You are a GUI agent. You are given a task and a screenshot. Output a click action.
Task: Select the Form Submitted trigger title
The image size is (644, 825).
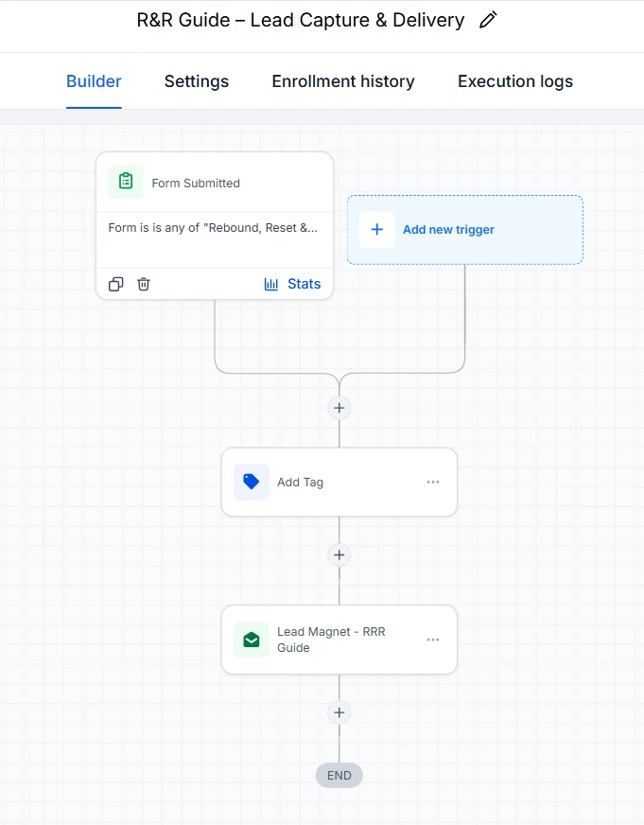[196, 184]
